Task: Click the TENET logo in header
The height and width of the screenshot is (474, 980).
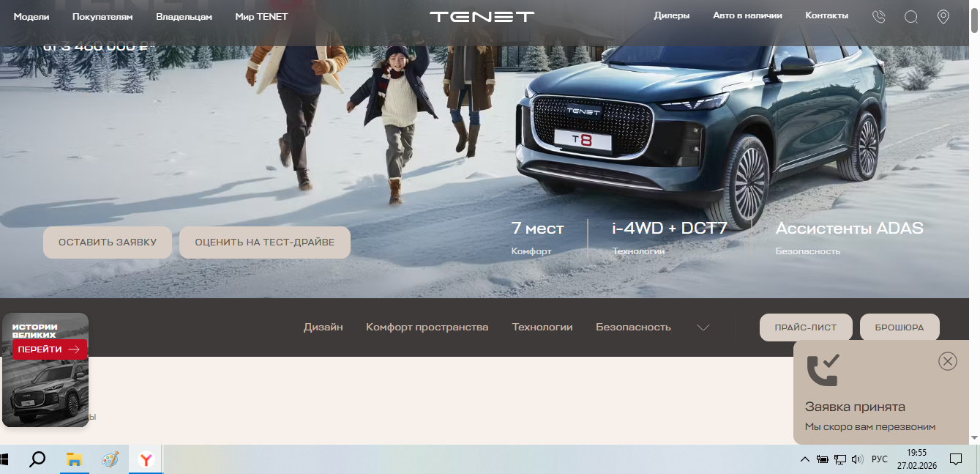Action: pyautogui.click(x=482, y=16)
